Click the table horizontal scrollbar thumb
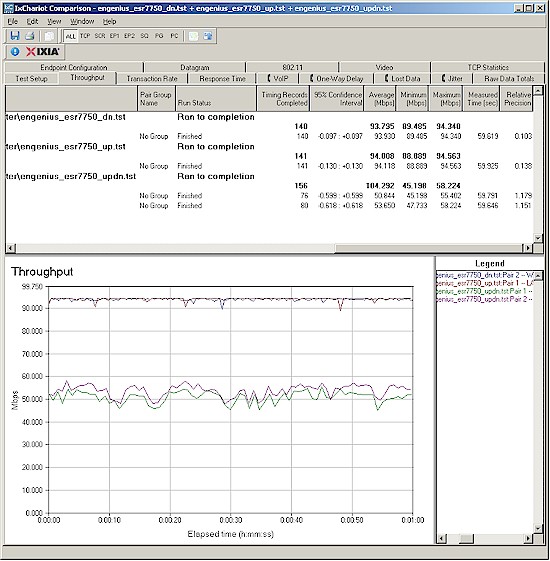Screen dimensions: 550x561 click(428, 248)
